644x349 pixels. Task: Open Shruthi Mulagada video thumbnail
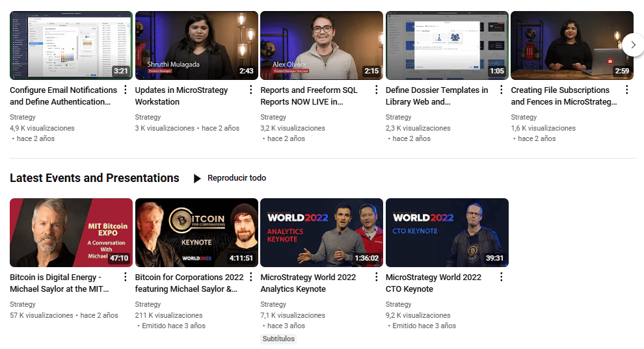pyautogui.click(x=196, y=45)
